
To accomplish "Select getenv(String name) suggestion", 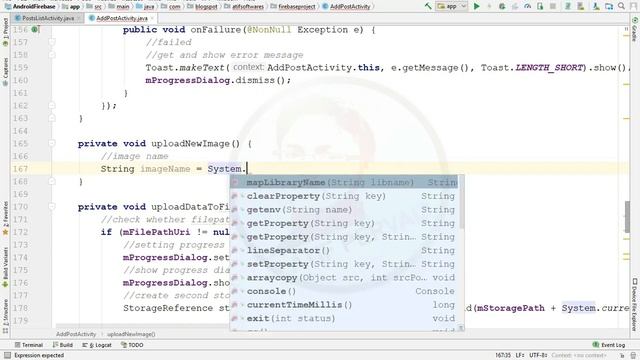I will pyautogui.click(x=344, y=210).
